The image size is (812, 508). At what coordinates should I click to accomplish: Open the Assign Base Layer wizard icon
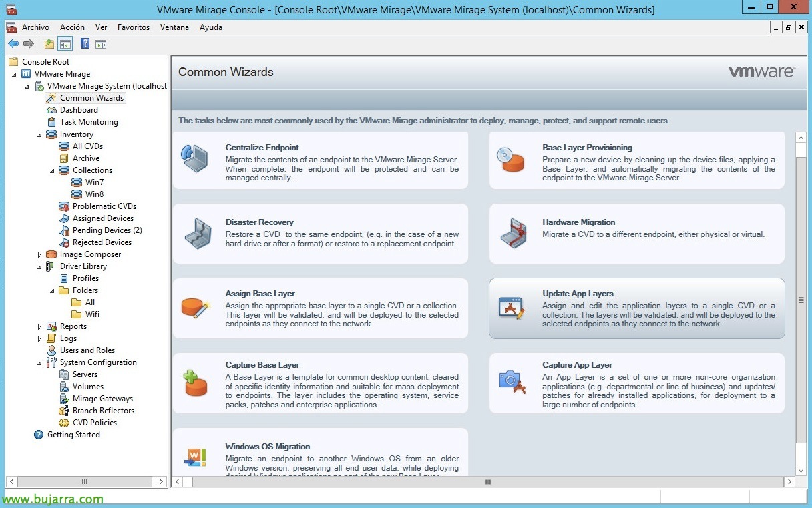pyautogui.click(x=195, y=308)
